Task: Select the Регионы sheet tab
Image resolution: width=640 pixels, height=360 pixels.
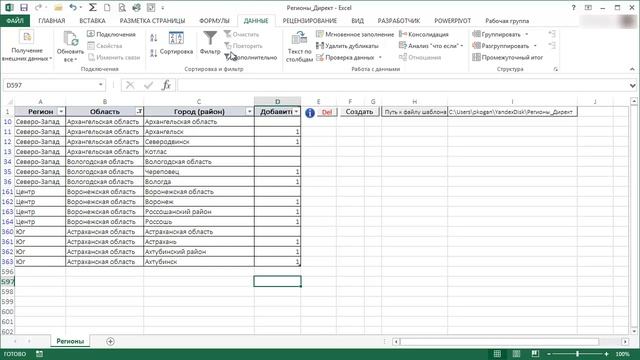Action: click(70, 341)
